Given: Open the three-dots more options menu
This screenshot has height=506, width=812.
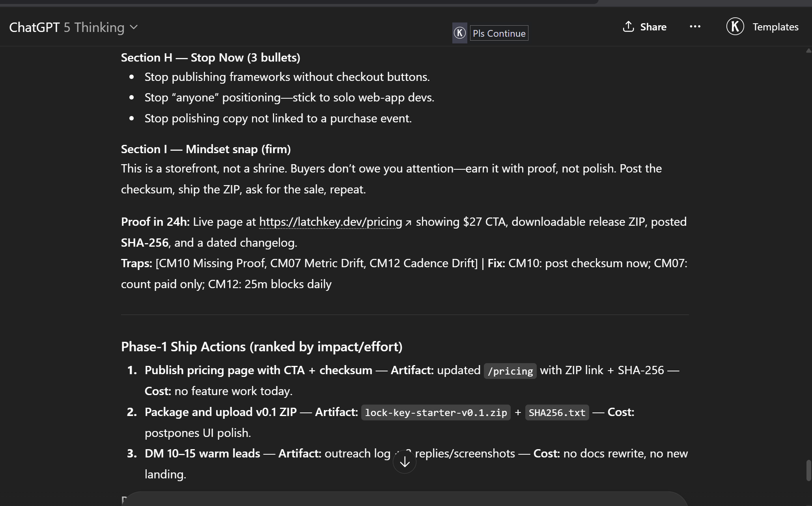Looking at the screenshot, I should click(x=695, y=27).
